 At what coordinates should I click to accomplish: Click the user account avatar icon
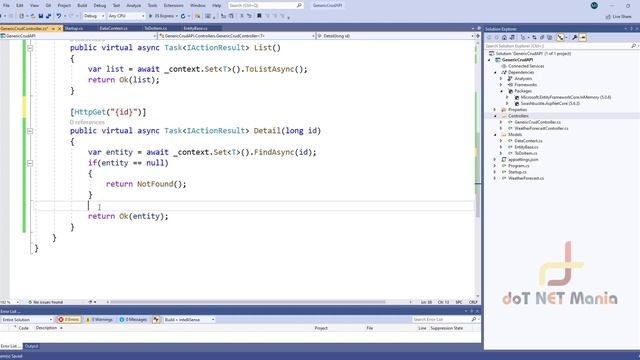tap(594, 5)
